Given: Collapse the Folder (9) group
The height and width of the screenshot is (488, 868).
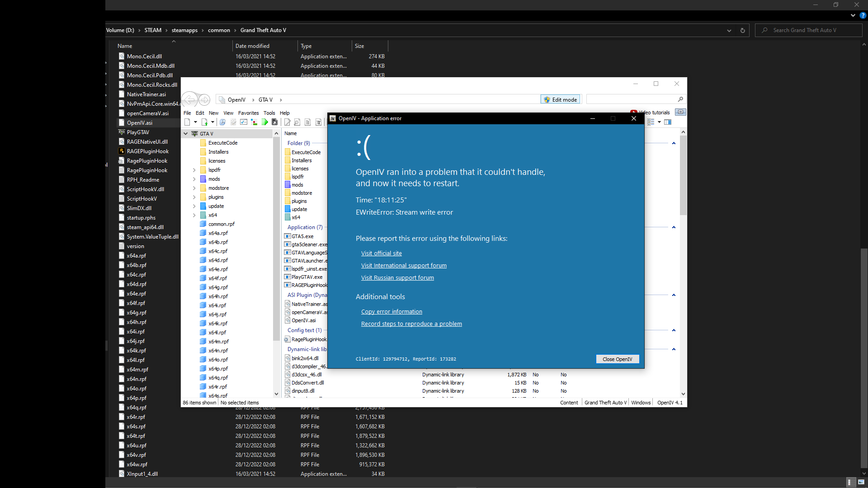Looking at the screenshot, I should [x=674, y=143].
